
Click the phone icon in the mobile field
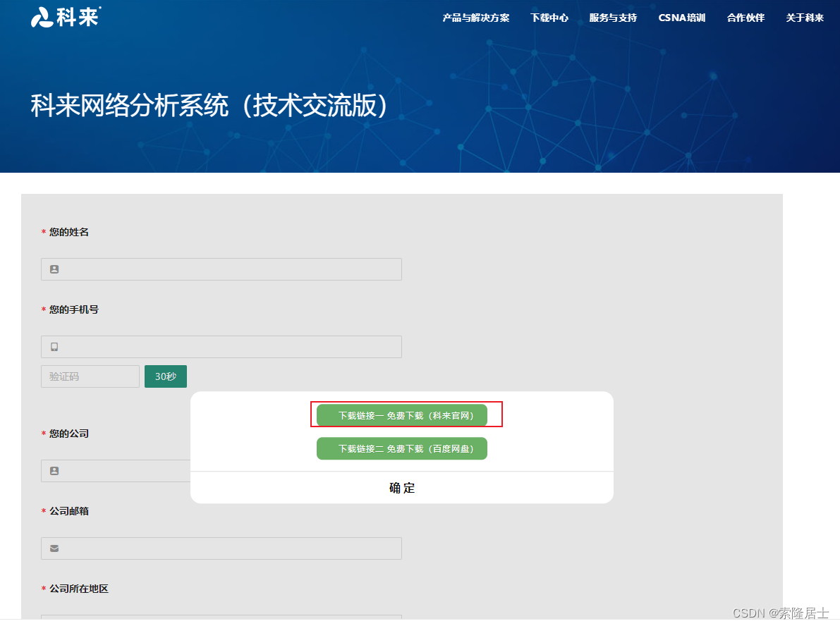(54, 347)
